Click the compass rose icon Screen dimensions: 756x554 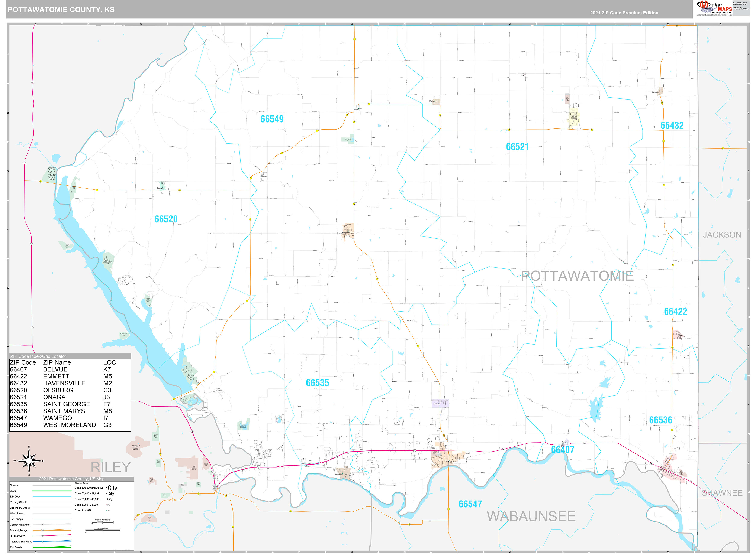pyautogui.click(x=29, y=461)
